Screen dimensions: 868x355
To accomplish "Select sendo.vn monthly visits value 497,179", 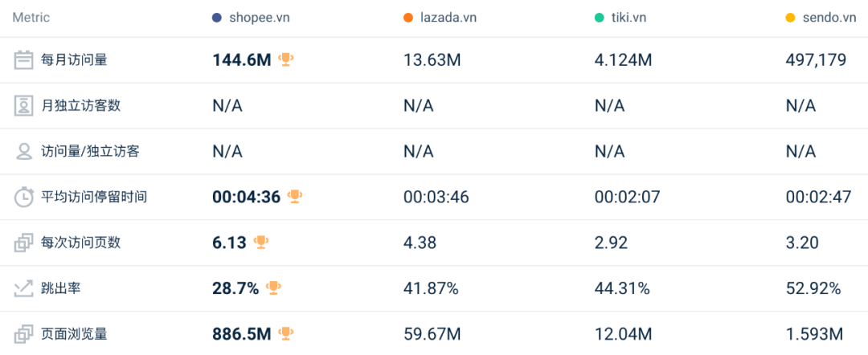I will [x=816, y=60].
